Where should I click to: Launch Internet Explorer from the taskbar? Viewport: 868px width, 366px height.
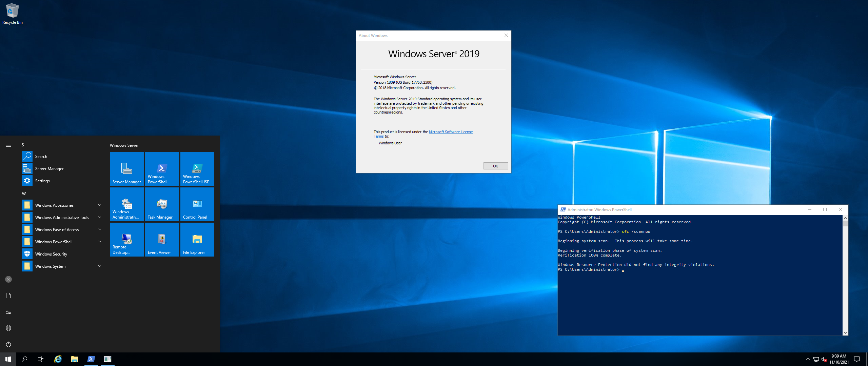point(58,359)
